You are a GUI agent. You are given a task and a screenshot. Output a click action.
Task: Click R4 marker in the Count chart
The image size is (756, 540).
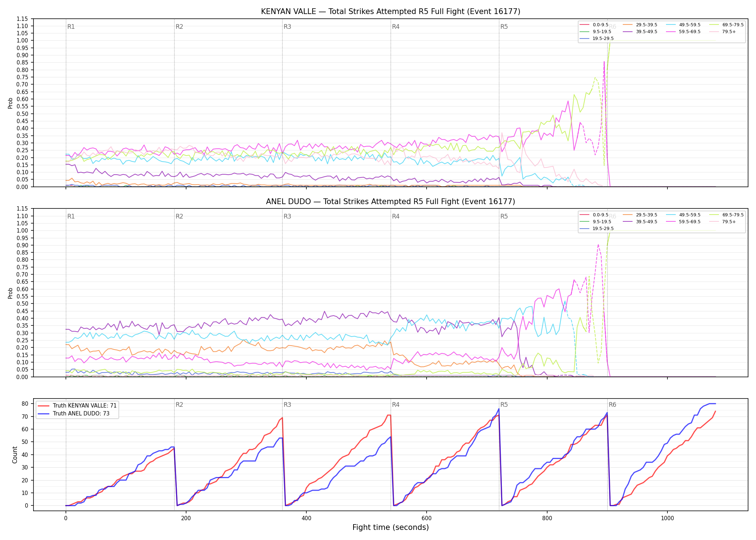point(396,405)
